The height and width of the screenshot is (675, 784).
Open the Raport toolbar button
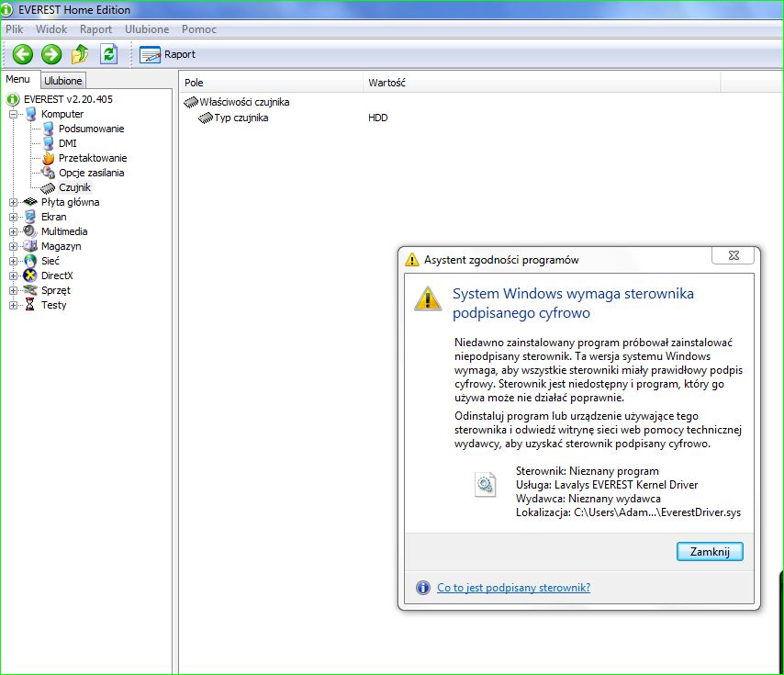pos(167,54)
